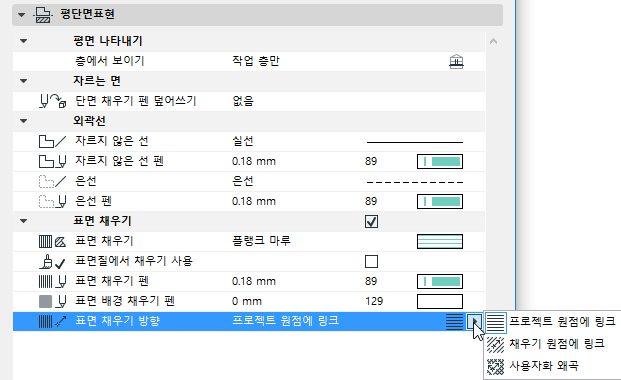621x380 pixels.
Task: Click the 표면 채우기 hatch icon
Action: point(52,241)
